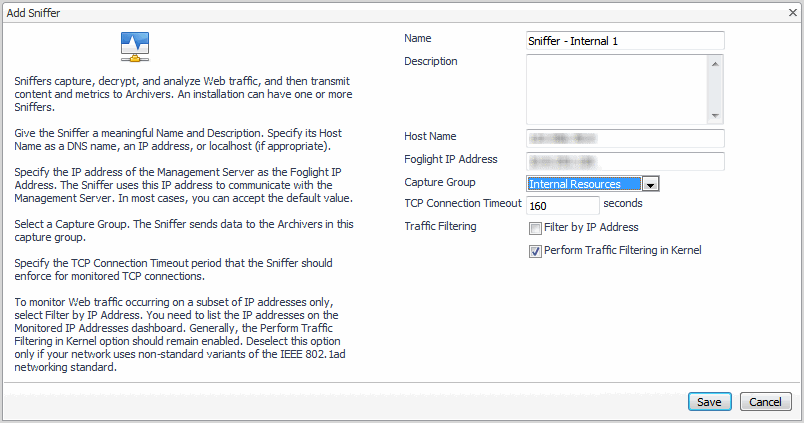
Task: Click the Traffic Filtering label
Action: coord(440,227)
